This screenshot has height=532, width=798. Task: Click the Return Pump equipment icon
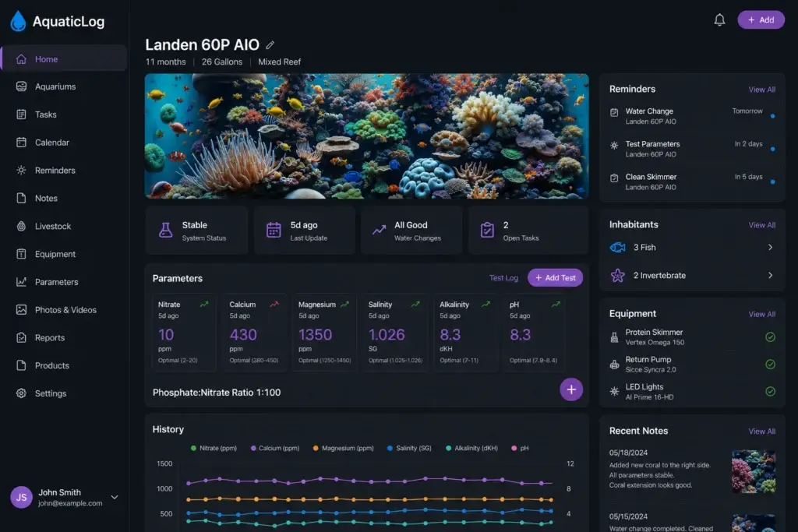click(x=614, y=365)
